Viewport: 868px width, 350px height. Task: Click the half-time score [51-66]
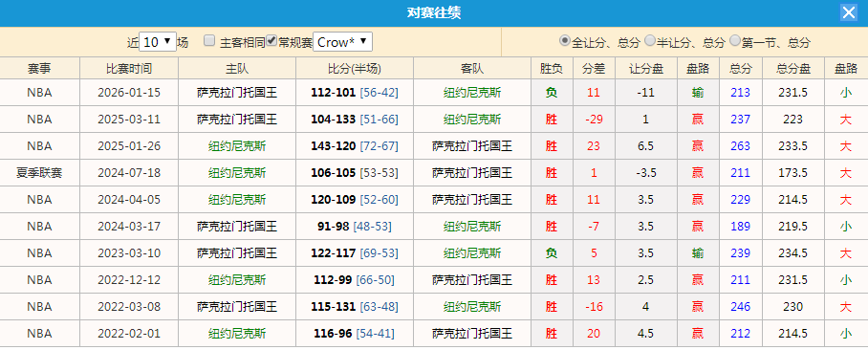click(x=379, y=120)
